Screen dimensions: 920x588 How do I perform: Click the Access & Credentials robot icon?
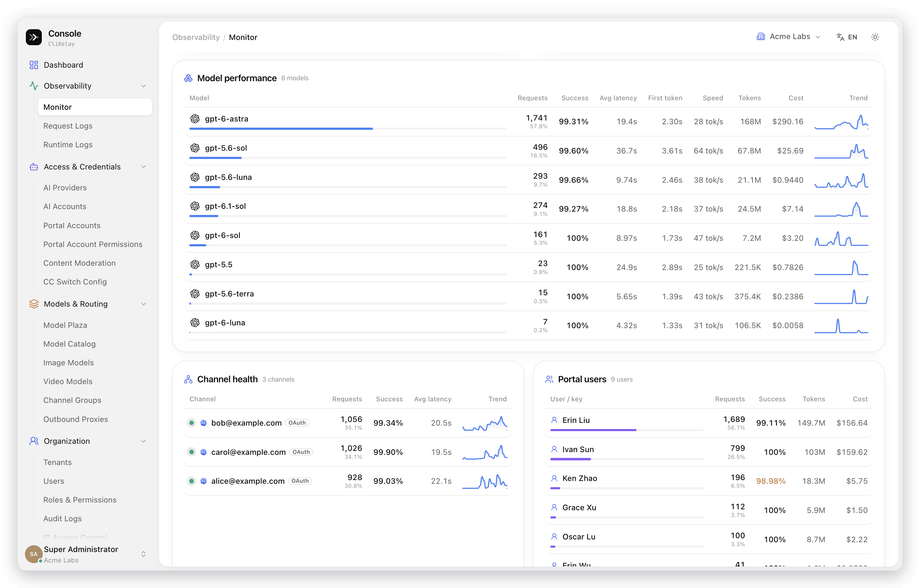coord(34,167)
